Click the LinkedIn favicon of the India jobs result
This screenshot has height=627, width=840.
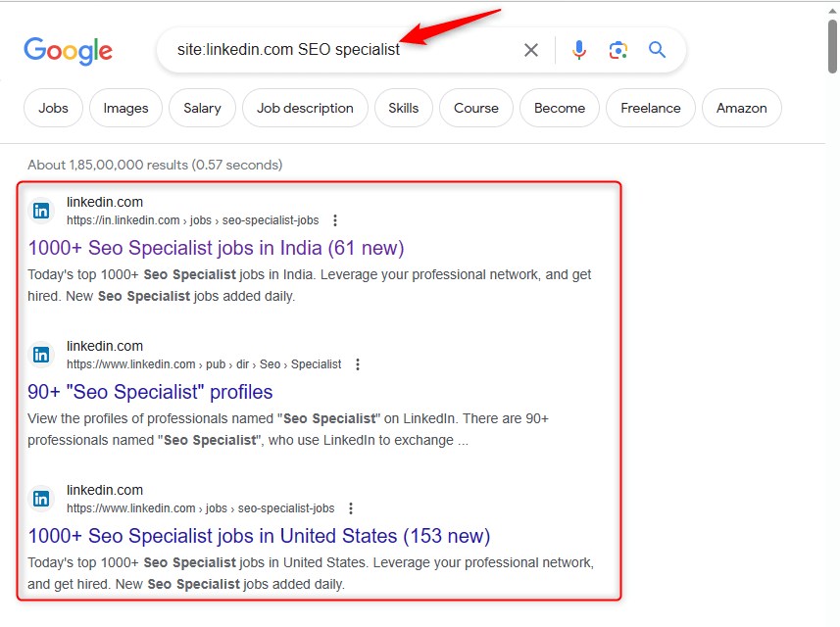coord(41,211)
